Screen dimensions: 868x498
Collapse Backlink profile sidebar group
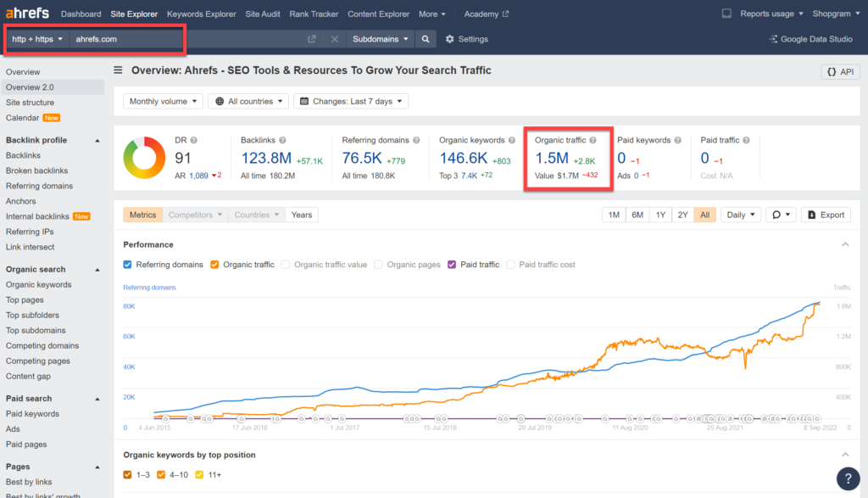(x=97, y=141)
